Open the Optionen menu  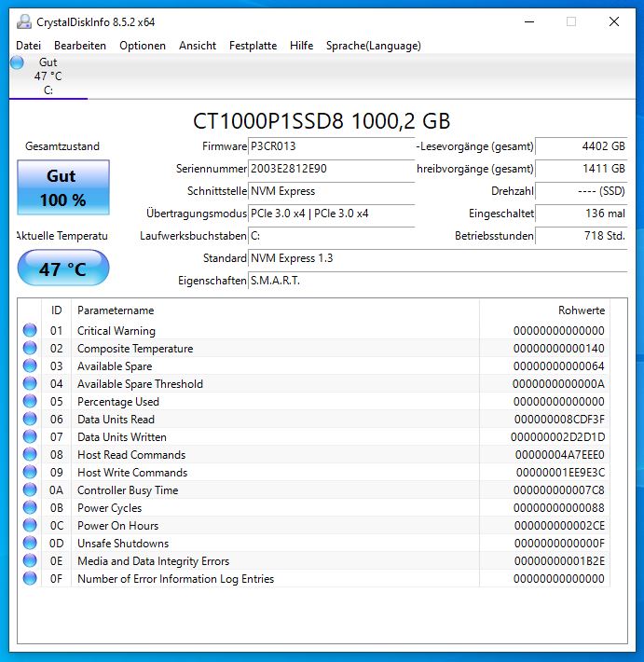point(143,46)
